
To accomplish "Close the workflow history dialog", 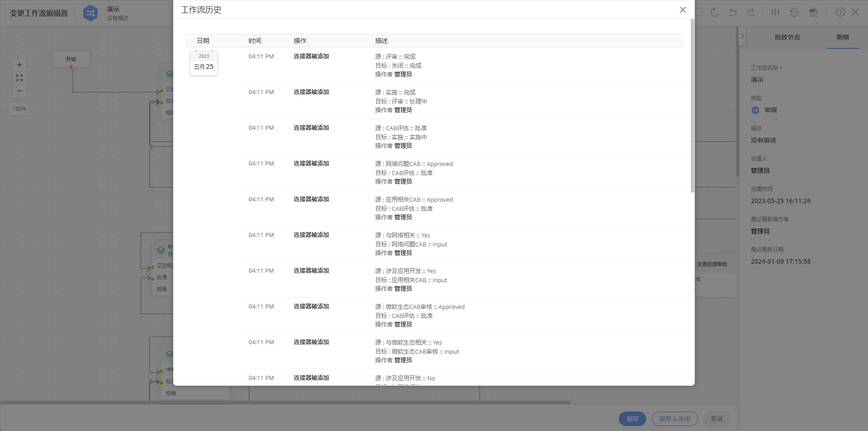I will click(683, 10).
